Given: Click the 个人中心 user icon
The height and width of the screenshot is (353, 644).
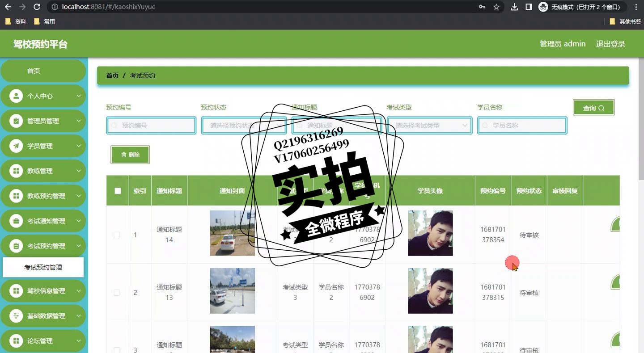Looking at the screenshot, I should [x=16, y=96].
